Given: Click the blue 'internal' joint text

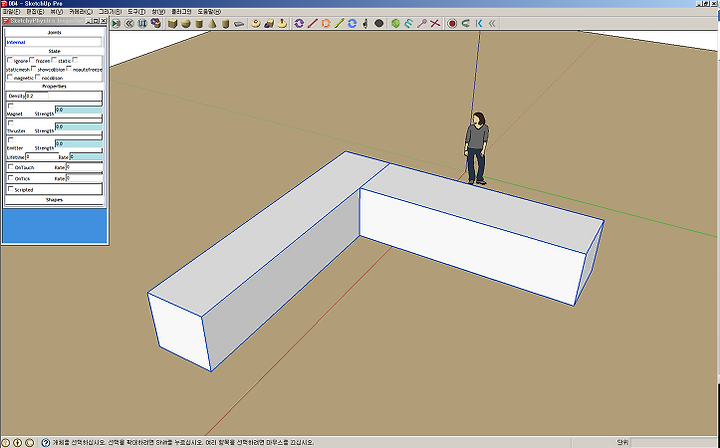Looking at the screenshot, I should [16, 42].
